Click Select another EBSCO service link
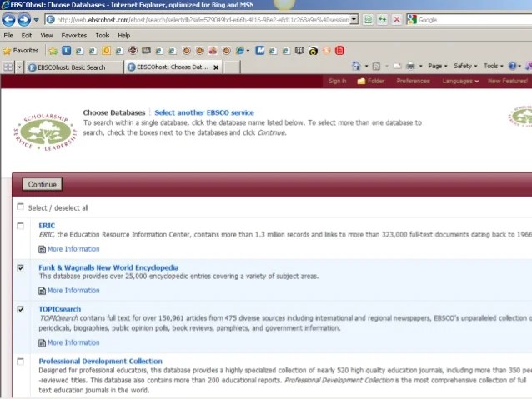 204,112
